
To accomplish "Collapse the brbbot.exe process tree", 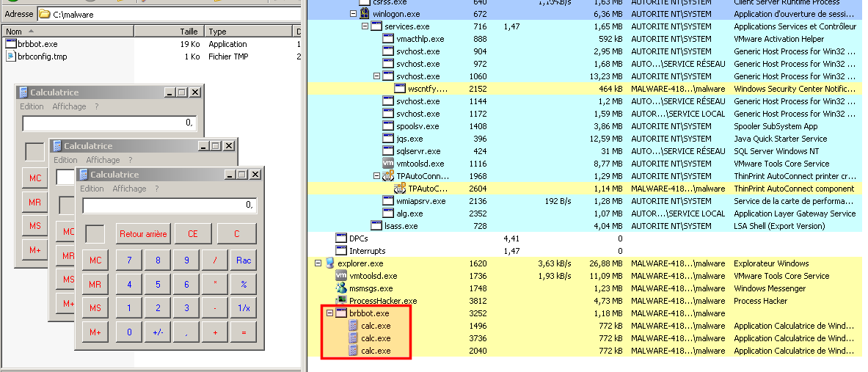I will [329, 313].
